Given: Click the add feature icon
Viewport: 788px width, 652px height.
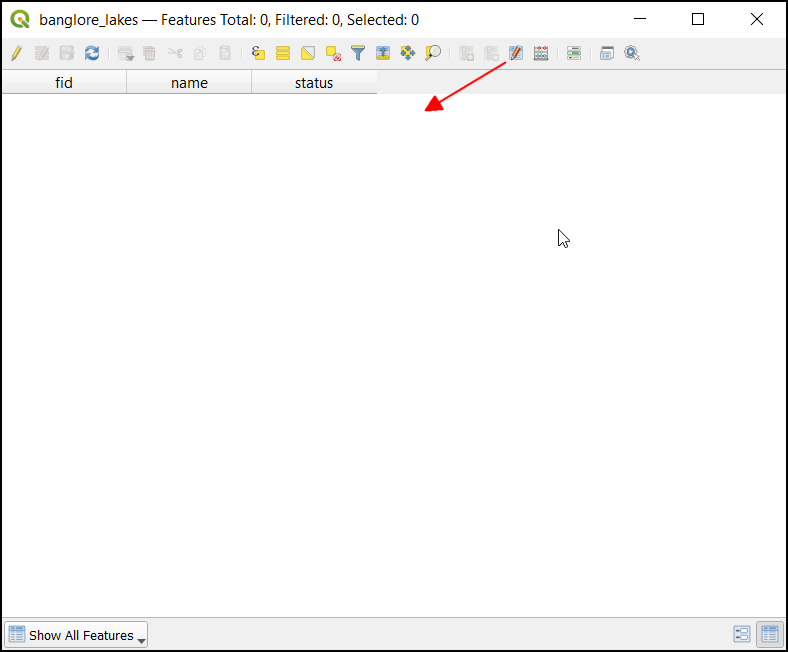Looking at the screenshot, I should click(x=126, y=53).
